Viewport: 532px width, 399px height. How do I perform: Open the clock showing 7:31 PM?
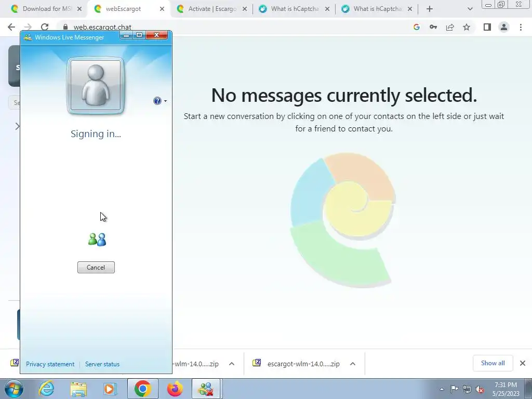tap(506, 389)
